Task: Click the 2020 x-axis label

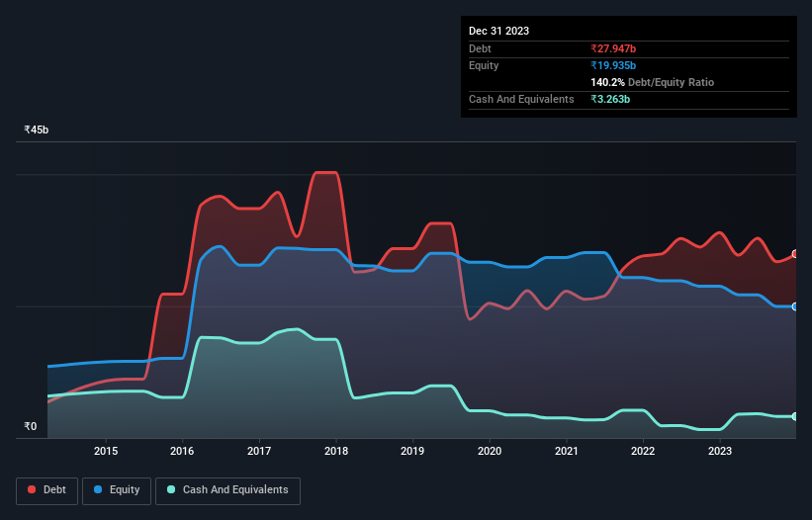Action: [x=490, y=451]
